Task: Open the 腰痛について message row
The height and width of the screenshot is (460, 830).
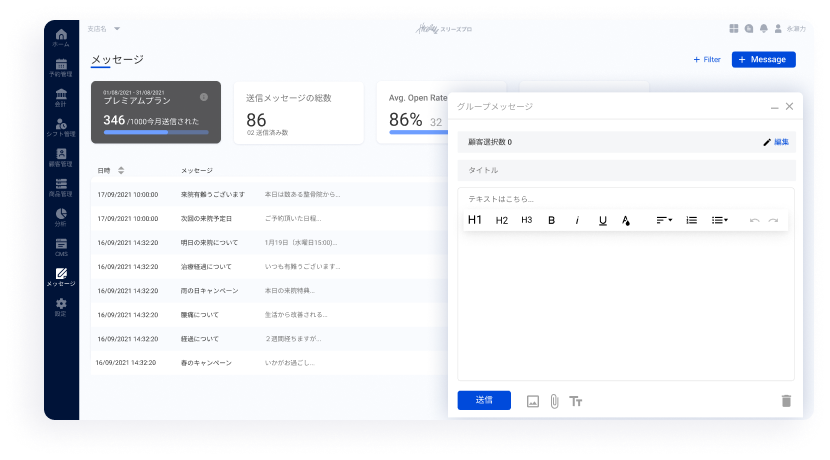Action: point(269,315)
